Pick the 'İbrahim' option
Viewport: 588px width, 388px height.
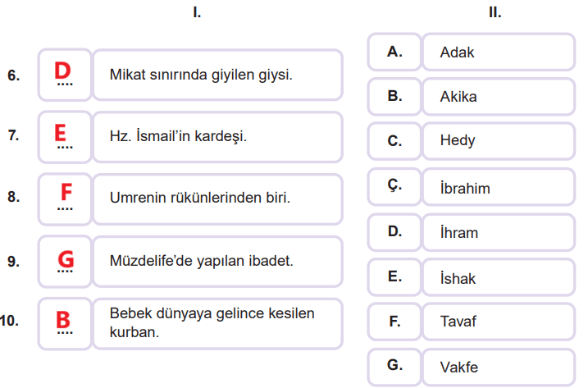pos(498,188)
